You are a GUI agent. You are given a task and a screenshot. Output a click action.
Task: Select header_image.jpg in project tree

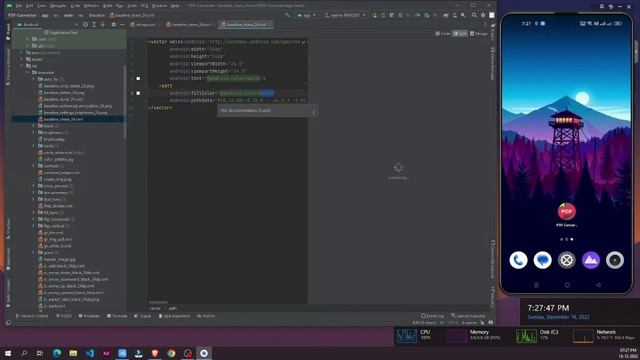(59, 259)
